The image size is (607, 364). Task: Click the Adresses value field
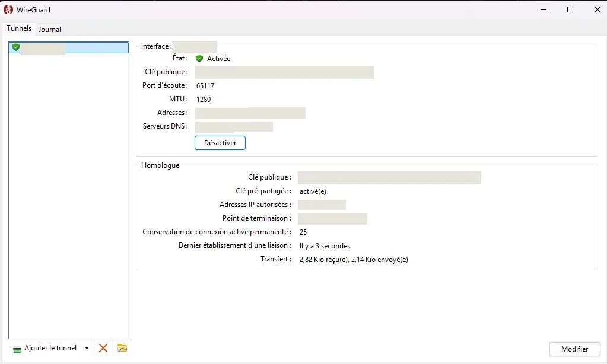250,113
